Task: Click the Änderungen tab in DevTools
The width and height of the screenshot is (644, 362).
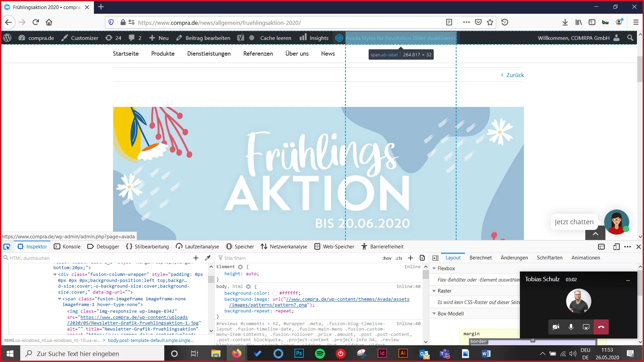Action: point(514,258)
